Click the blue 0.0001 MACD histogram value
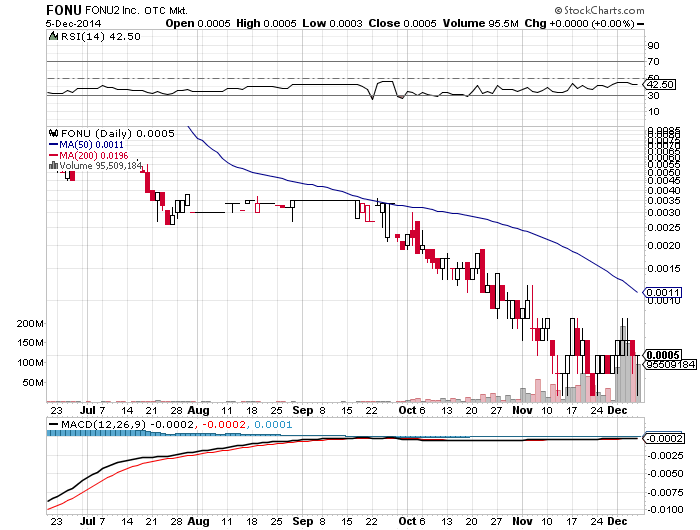 point(273,424)
